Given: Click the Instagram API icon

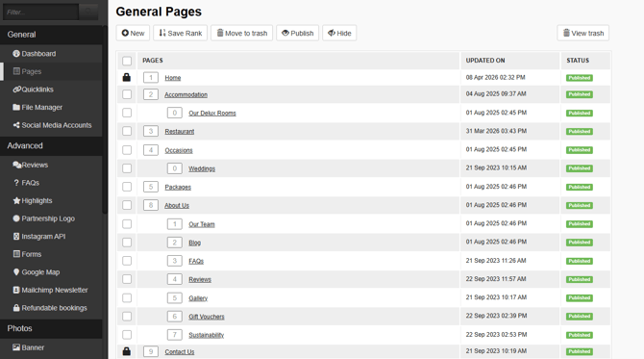Looking at the screenshot, I should [x=16, y=236].
